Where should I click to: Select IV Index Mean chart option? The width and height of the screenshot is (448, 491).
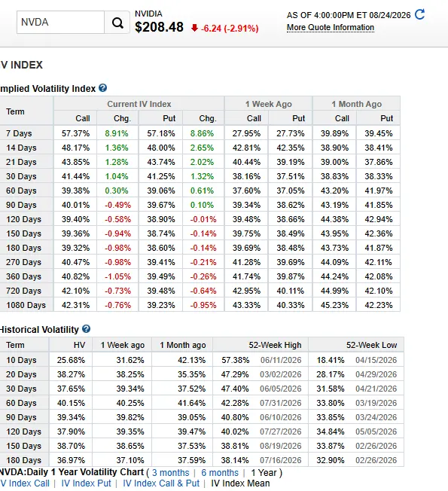pos(240,483)
